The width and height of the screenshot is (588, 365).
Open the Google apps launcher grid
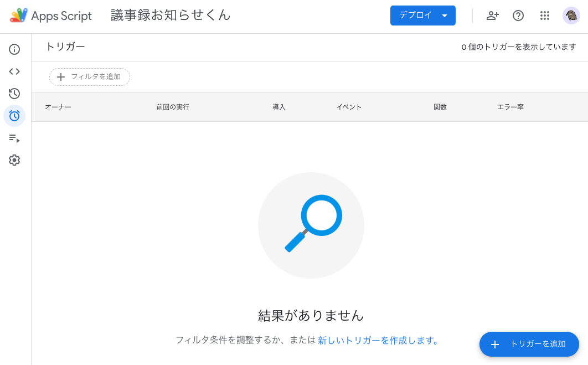[x=545, y=16]
